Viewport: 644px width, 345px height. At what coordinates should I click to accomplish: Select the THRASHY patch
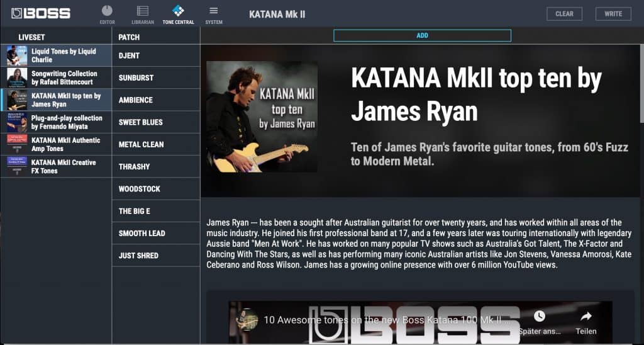156,167
